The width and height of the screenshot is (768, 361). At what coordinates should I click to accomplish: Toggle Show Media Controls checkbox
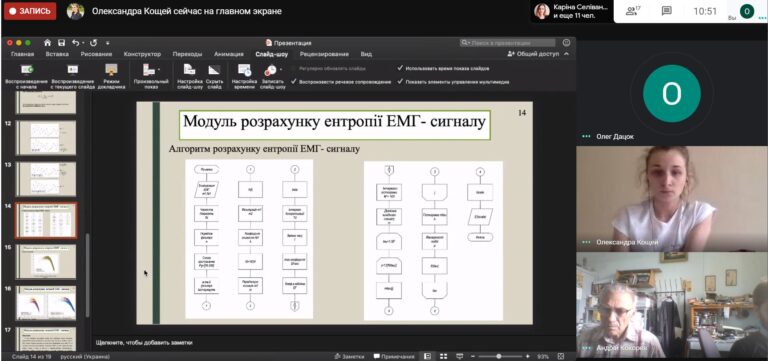tap(400, 82)
